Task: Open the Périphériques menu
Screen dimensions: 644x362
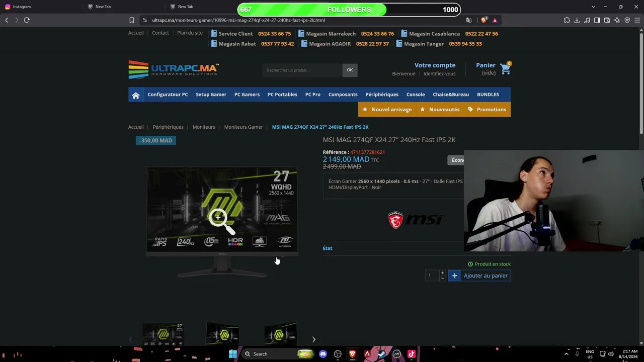Action: [382, 95]
